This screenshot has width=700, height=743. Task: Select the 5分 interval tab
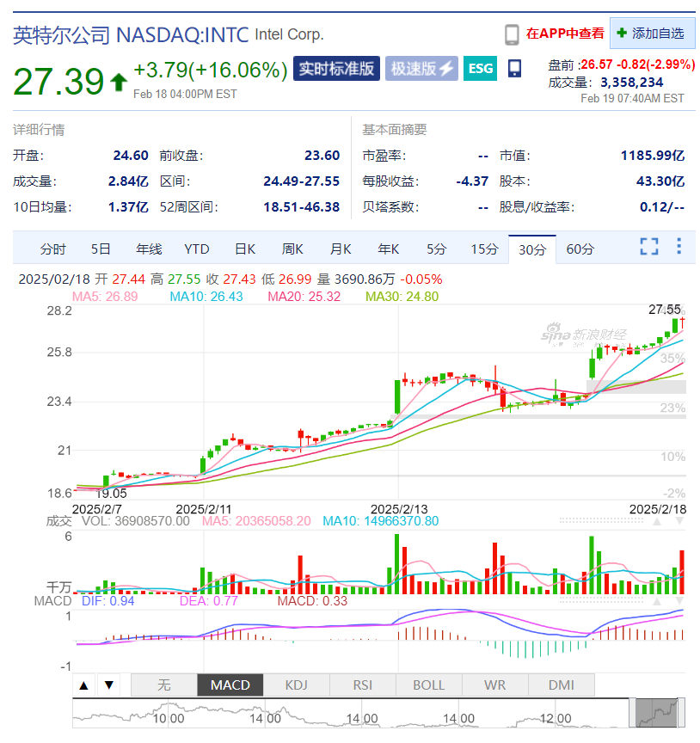click(436, 249)
